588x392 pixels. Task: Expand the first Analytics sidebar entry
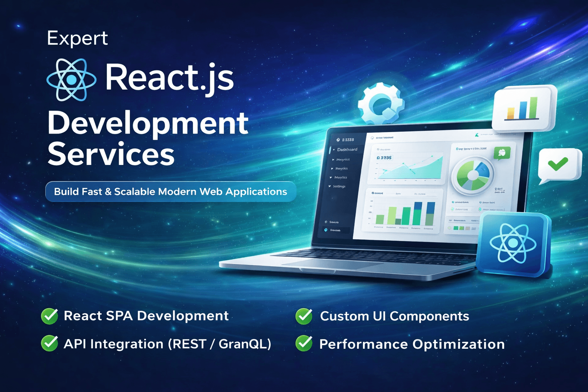coord(333,160)
